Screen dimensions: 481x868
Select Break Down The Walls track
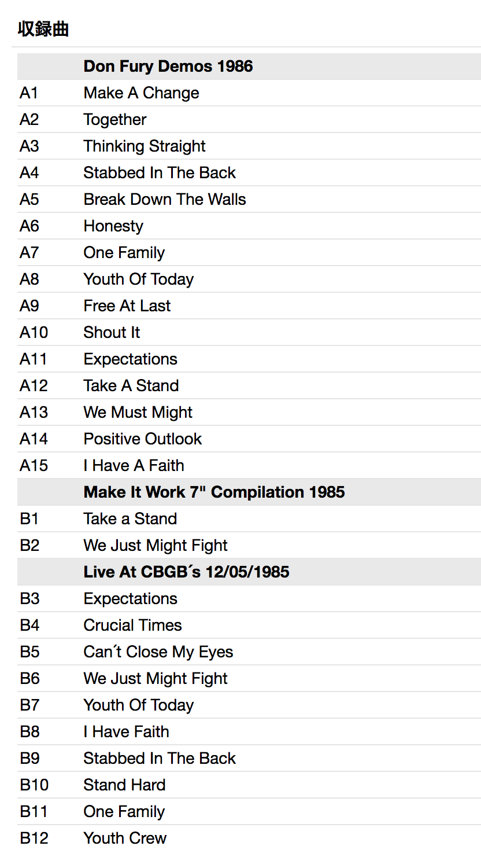tap(165, 199)
